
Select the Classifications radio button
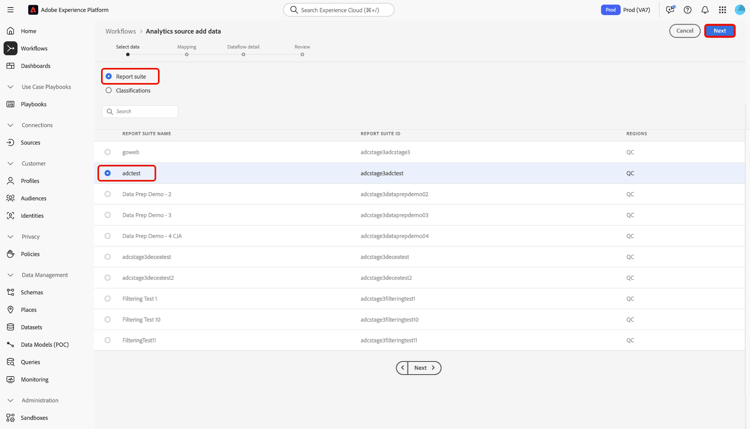point(109,90)
